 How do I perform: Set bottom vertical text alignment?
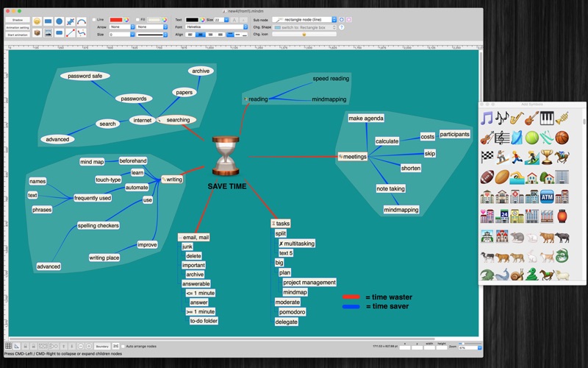point(245,35)
